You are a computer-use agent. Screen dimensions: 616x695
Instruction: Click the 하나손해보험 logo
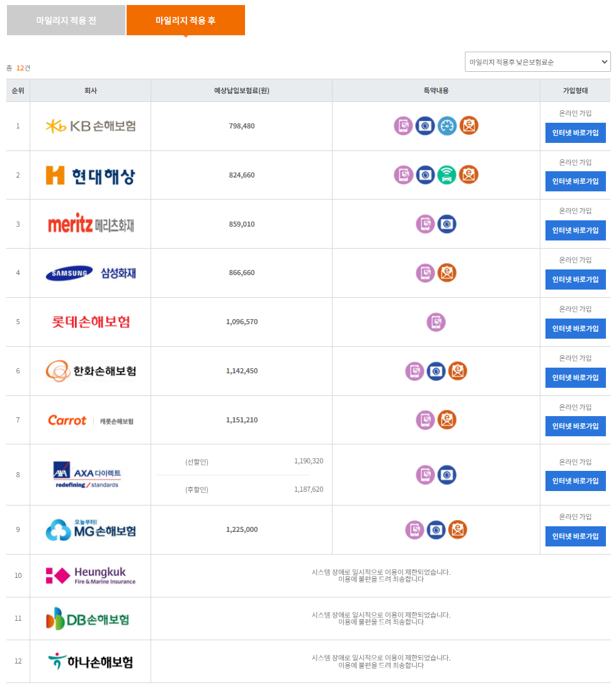91,661
